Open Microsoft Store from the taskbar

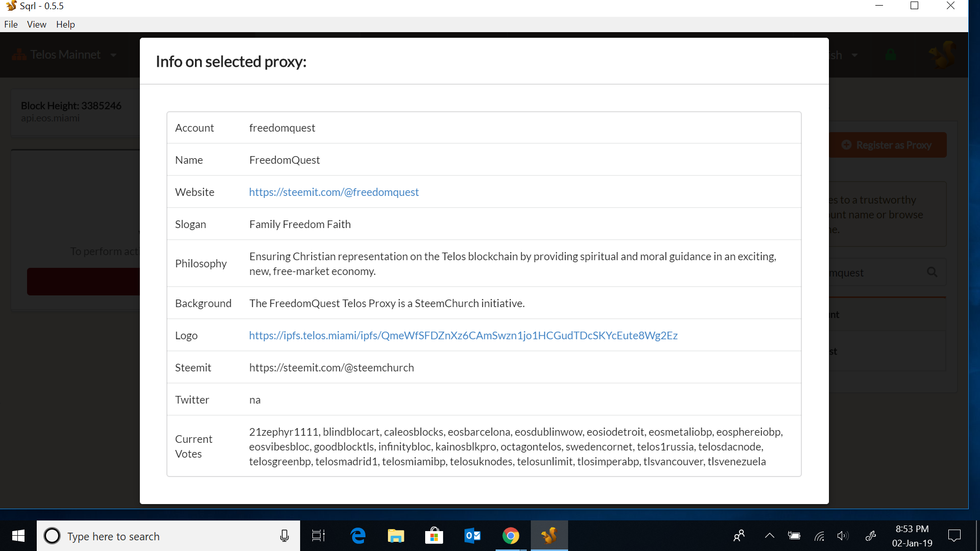(434, 536)
